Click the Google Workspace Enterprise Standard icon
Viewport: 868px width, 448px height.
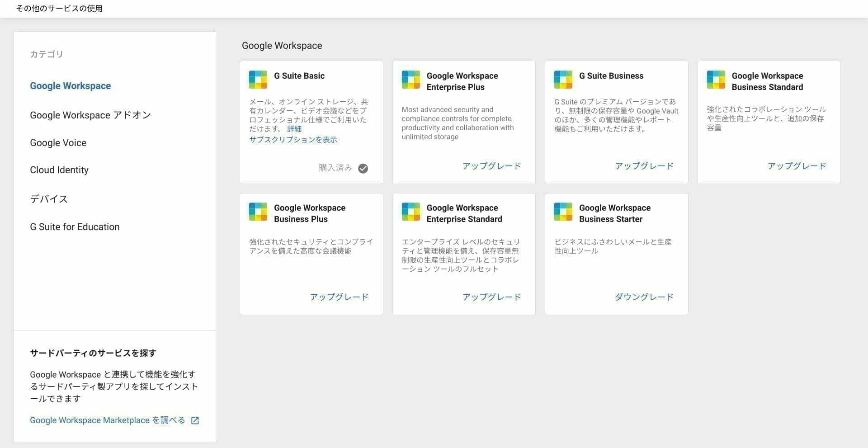411,212
